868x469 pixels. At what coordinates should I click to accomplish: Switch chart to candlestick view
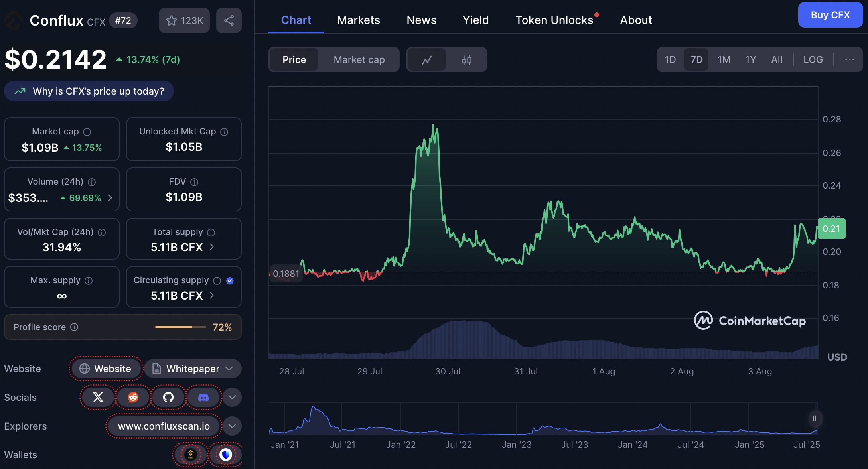pyautogui.click(x=466, y=60)
